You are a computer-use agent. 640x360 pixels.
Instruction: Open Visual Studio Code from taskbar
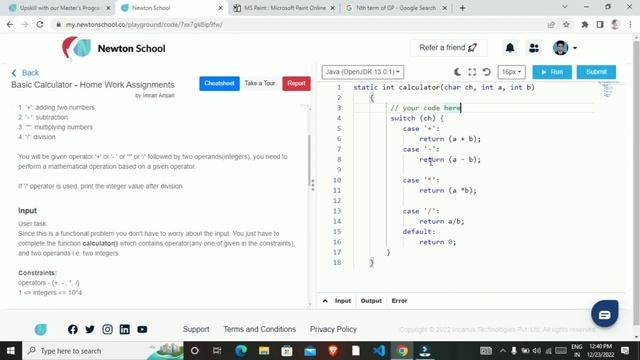(x=379, y=351)
